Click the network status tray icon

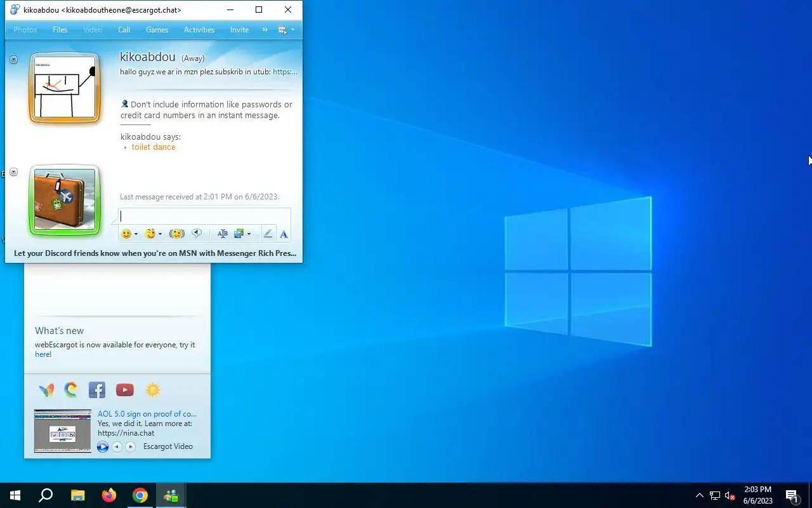(715, 496)
